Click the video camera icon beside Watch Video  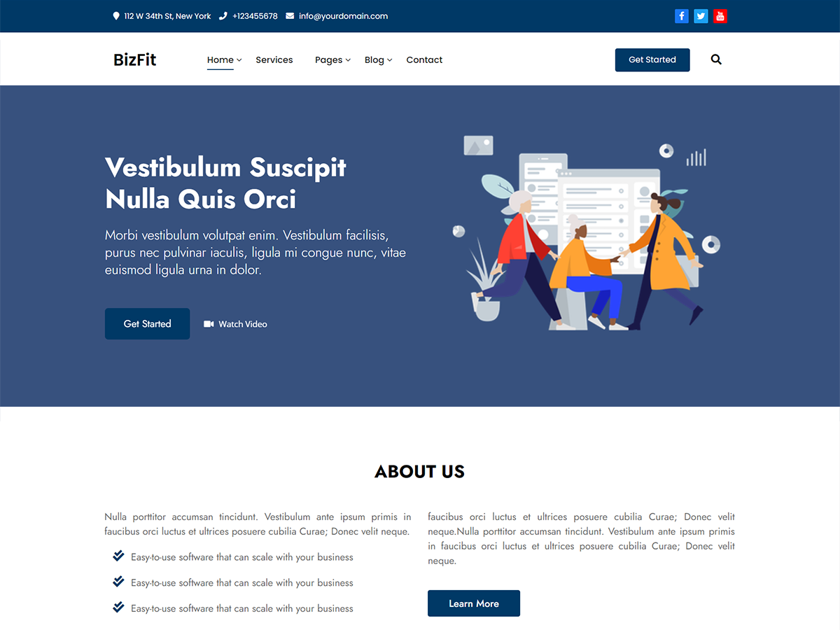point(208,323)
